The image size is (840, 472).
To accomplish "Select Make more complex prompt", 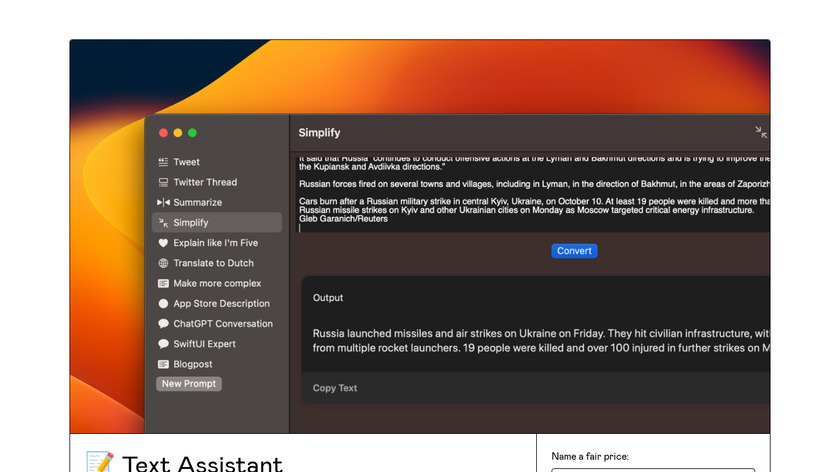I will (x=217, y=283).
